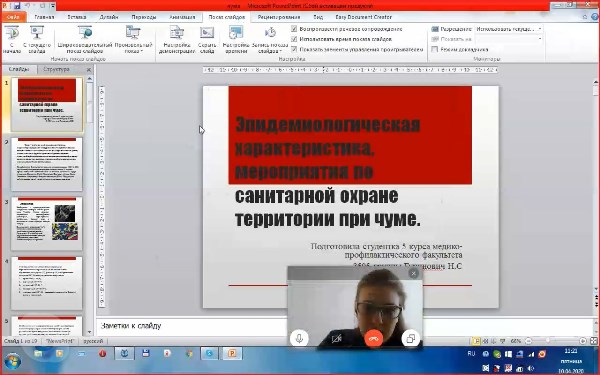The width and height of the screenshot is (600, 375).
Task: Click language 'русский' in status bar
Action: (x=93, y=341)
